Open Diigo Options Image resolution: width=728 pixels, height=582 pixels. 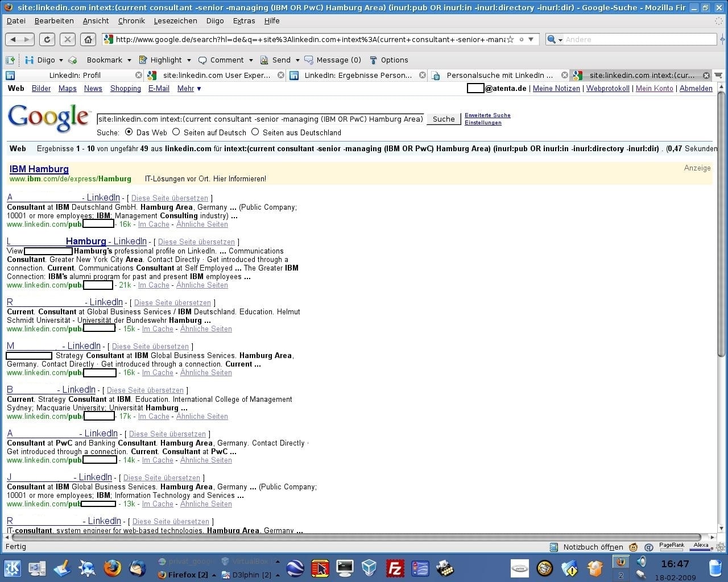pos(388,60)
